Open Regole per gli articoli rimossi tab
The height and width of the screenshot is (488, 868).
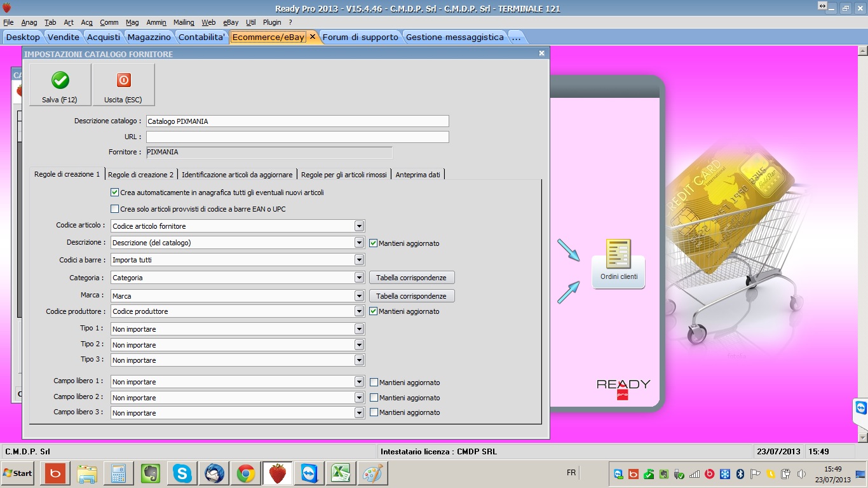[x=344, y=174]
